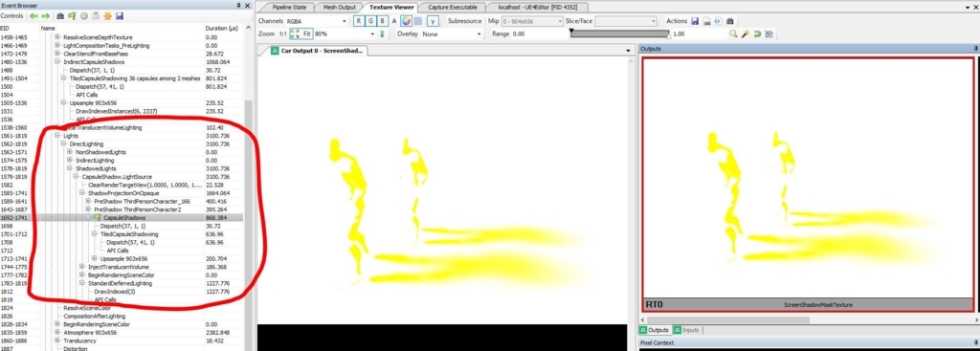
Task: Expand the PreShadow ThirdPersonCharacter_166 node
Action: 88,201
